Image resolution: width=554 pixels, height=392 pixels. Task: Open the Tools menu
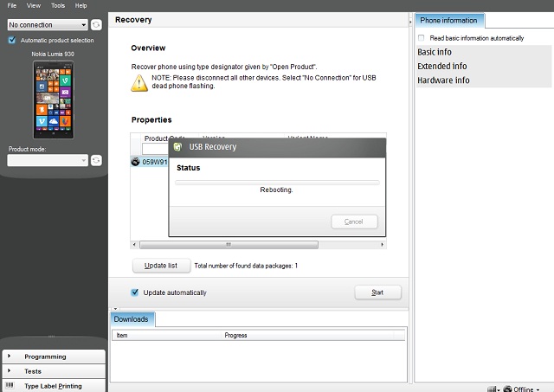pyautogui.click(x=58, y=6)
